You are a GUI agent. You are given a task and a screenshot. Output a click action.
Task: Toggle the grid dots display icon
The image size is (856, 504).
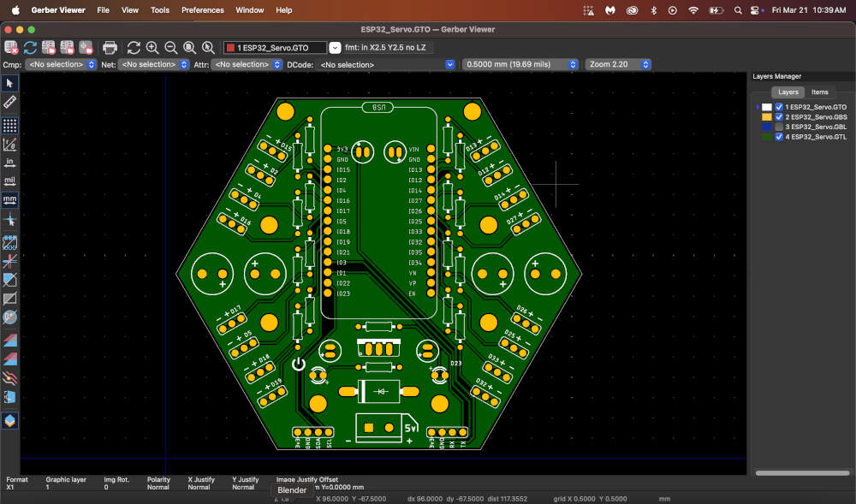9,126
